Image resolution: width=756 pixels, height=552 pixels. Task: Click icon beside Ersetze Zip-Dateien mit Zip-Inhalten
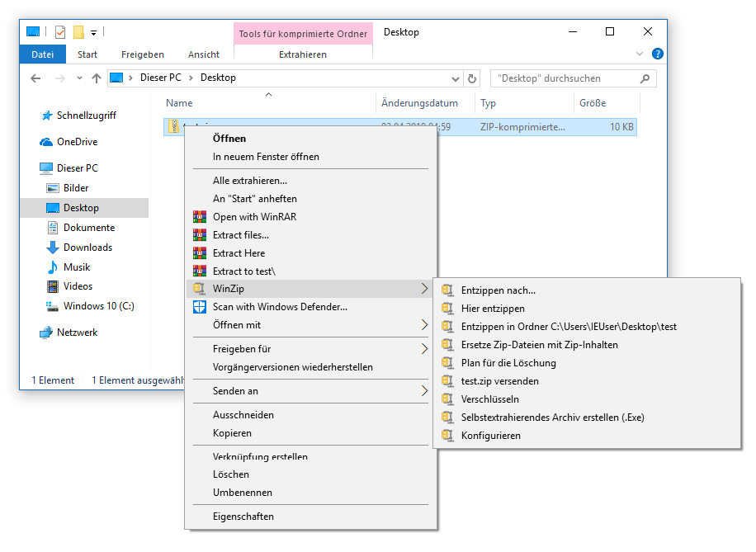coord(447,345)
